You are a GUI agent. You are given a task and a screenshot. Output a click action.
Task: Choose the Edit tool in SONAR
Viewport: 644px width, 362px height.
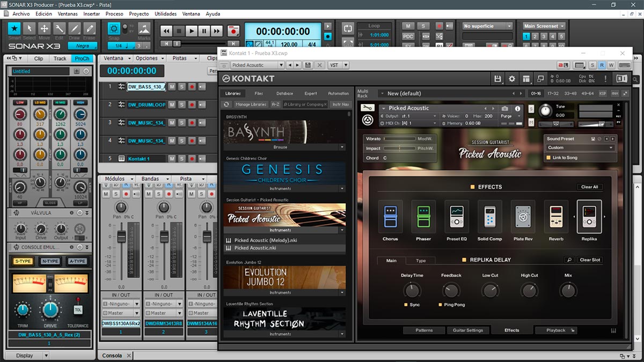(60, 28)
